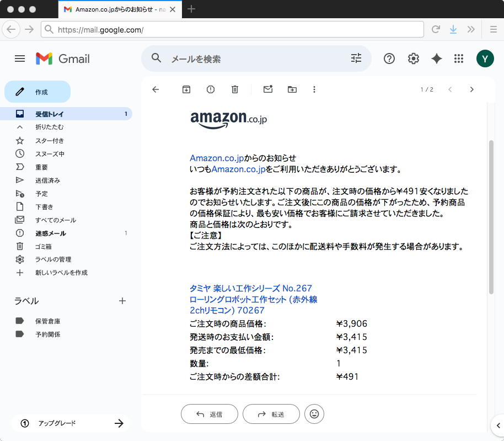Screen dimensions: 504x441
Task: Open the Amazon.co.jp link in the heading
Action: click(217, 158)
